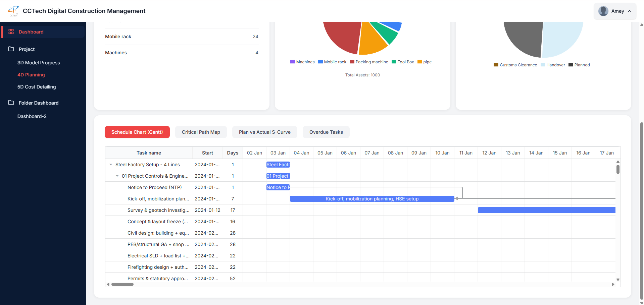Click the Mobile rack asset row
The height and width of the screenshot is (305, 644).
click(x=182, y=37)
